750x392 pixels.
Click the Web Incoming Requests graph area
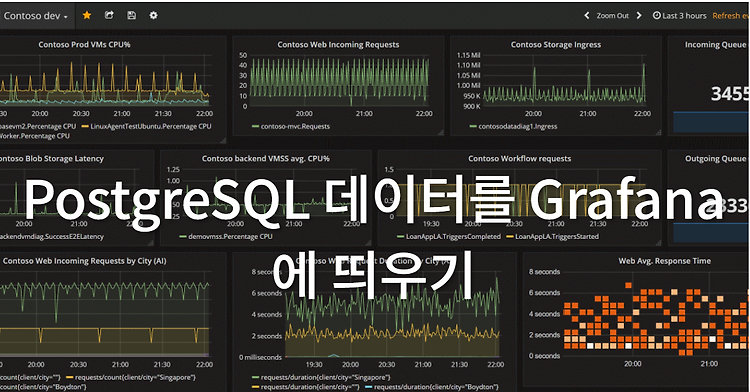point(339,80)
